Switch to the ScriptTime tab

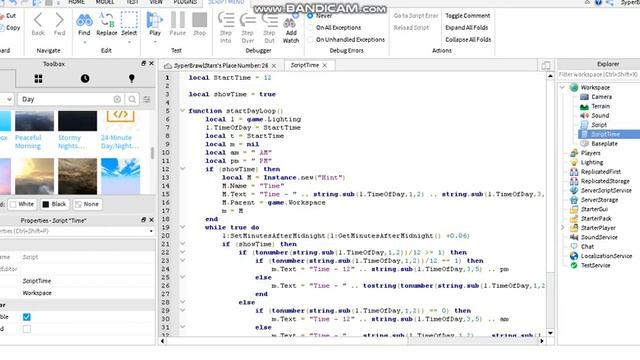[304, 65]
